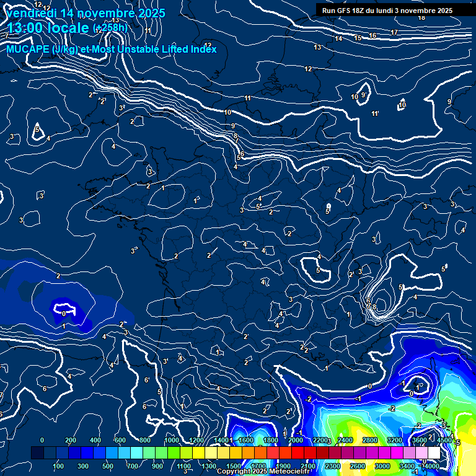Click the legend label '3400'
The width and height of the screenshot is (476, 476).
[407, 466]
